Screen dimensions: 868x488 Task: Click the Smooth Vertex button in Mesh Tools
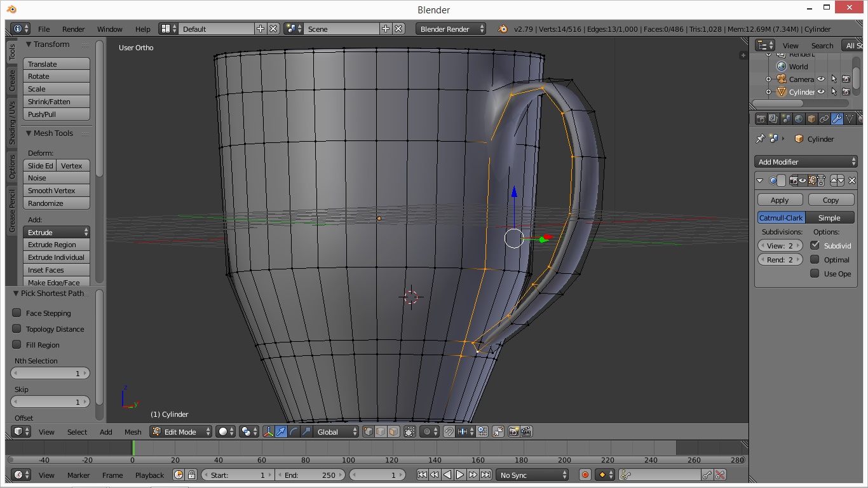pos(56,191)
